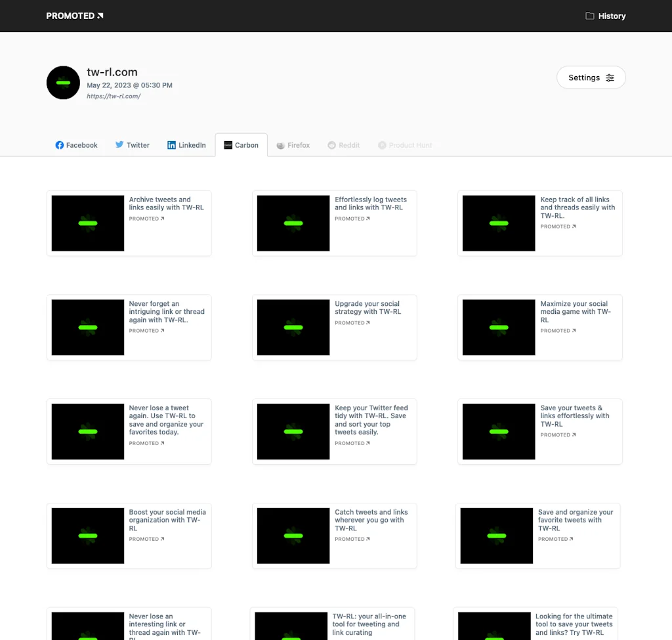This screenshot has height=640, width=672.
Task: Click the LinkedIn icon
Action: pos(171,145)
